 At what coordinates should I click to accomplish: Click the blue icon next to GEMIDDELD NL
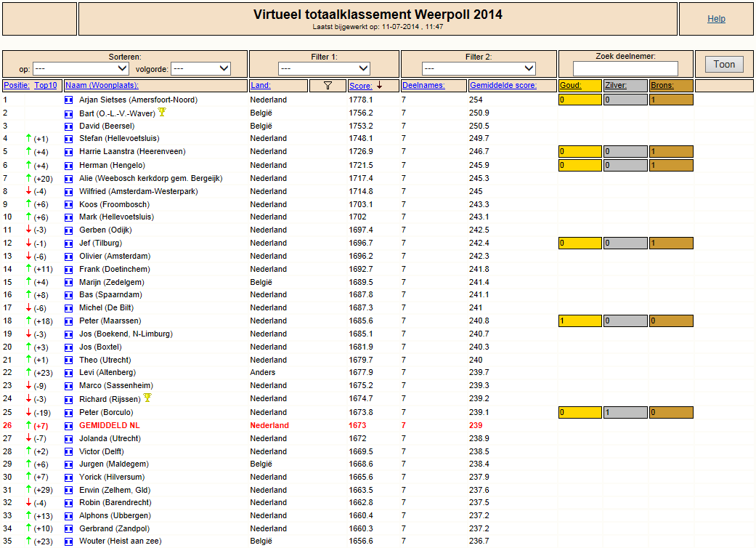click(x=69, y=425)
